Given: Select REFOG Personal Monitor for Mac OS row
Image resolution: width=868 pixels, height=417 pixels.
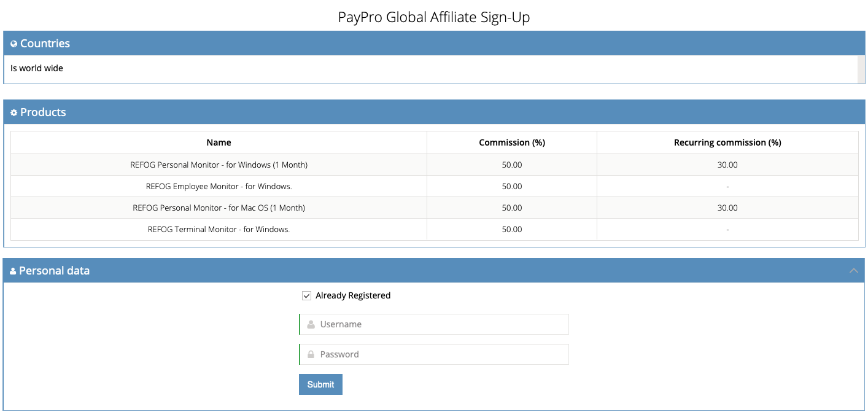Looking at the screenshot, I should 435,208.
